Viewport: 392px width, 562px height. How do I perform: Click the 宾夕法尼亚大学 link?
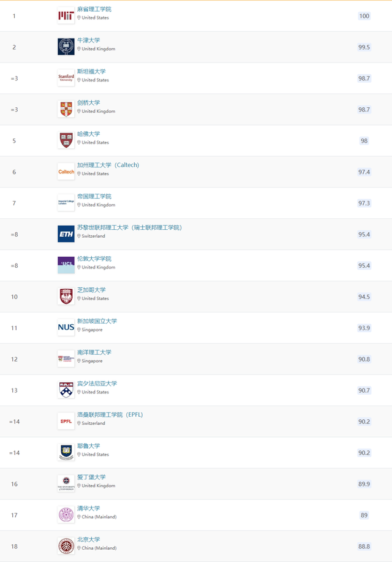click(x=97, y=384)
